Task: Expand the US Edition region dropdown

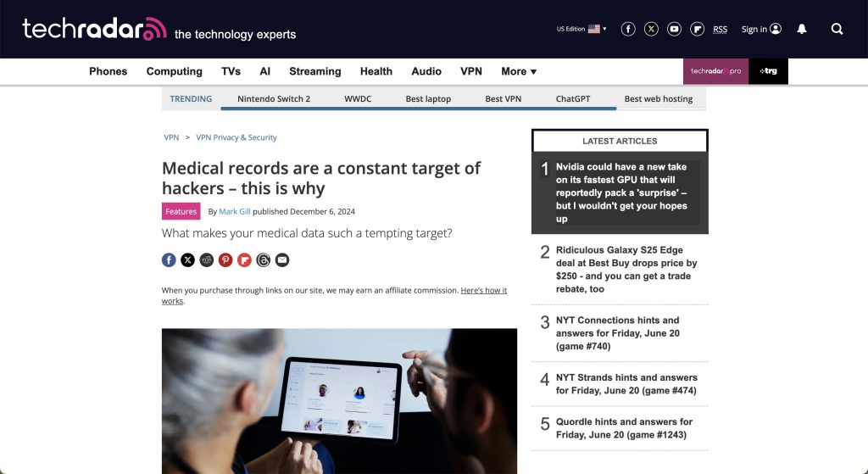Action: coord(581,29)
